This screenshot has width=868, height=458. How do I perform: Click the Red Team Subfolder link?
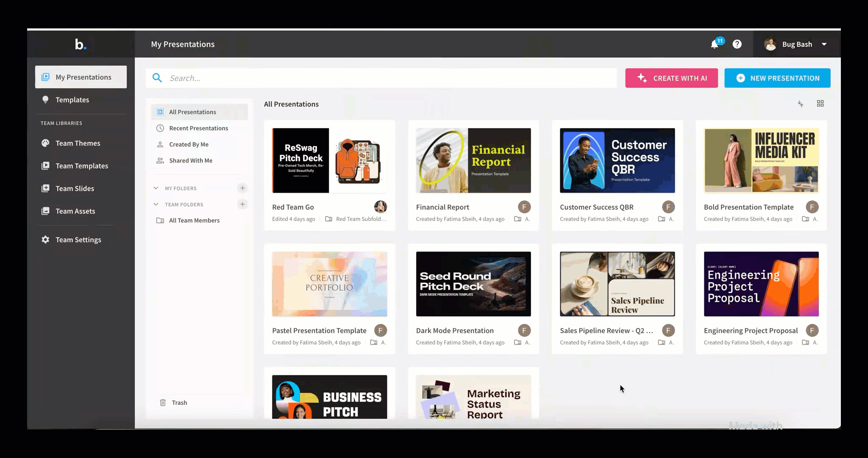tap(361, 219)
